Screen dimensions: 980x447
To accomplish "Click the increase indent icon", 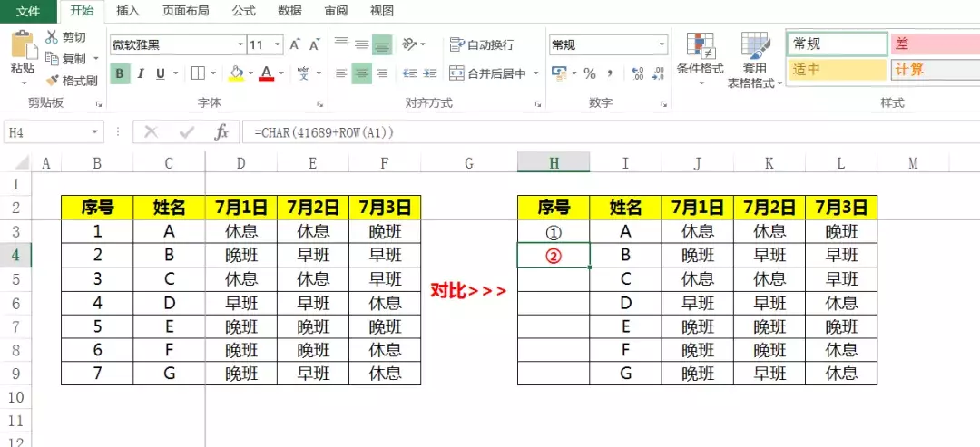I will click(433, 73).
